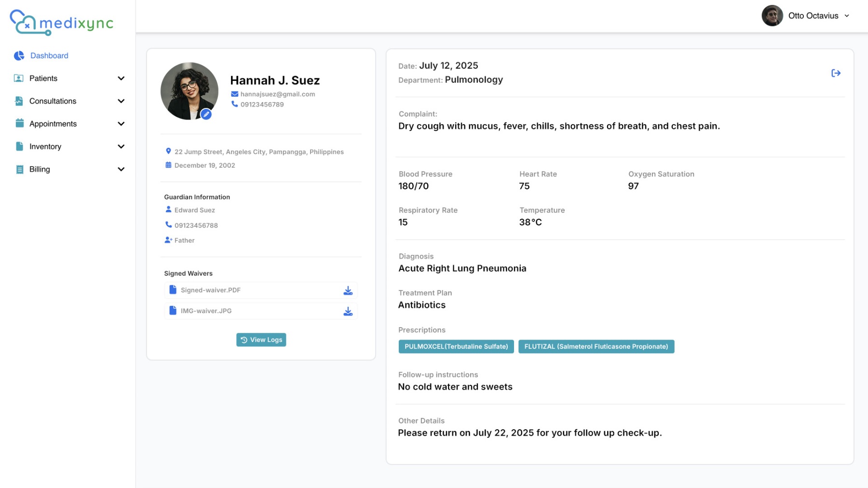Viewport: 868px width, 488px height.
Task: Select Billing in the sidebar
Action: pyautogui.click(x=40, y=170)
